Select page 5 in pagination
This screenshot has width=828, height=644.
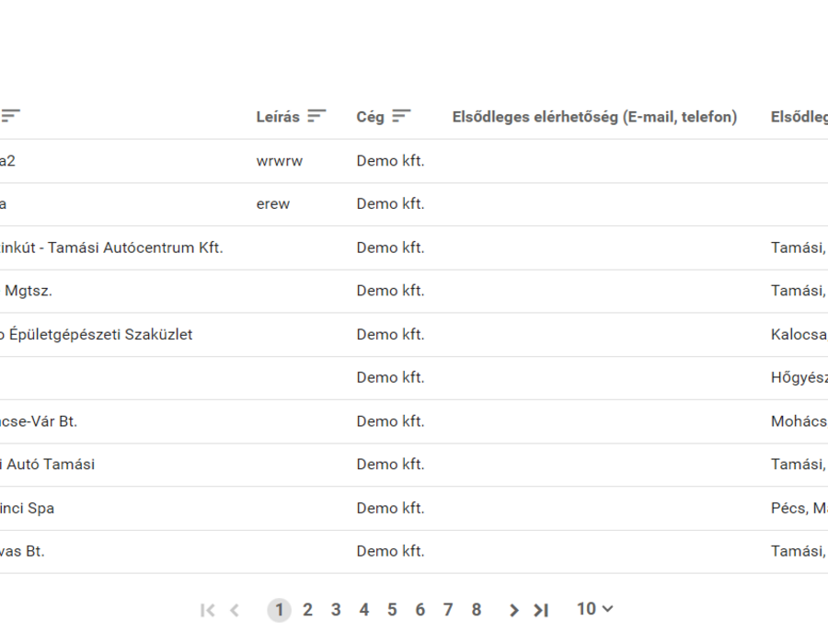[392, 610]
